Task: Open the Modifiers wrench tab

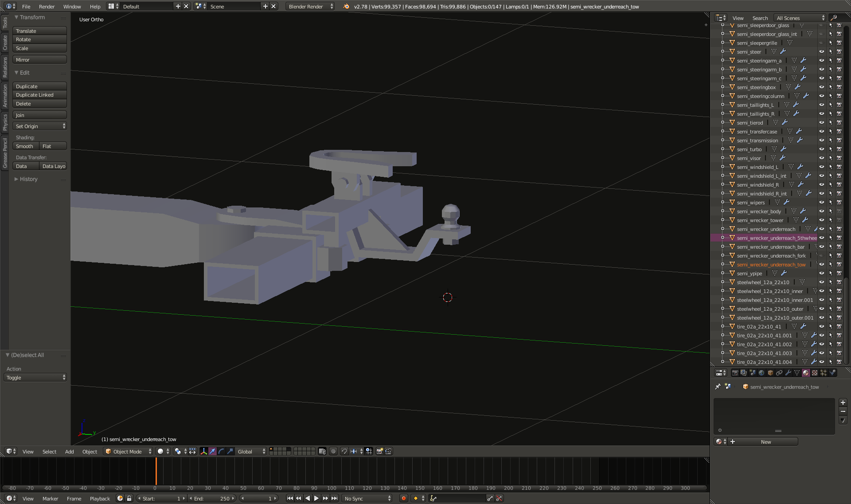Action: [x=788, y=373]
